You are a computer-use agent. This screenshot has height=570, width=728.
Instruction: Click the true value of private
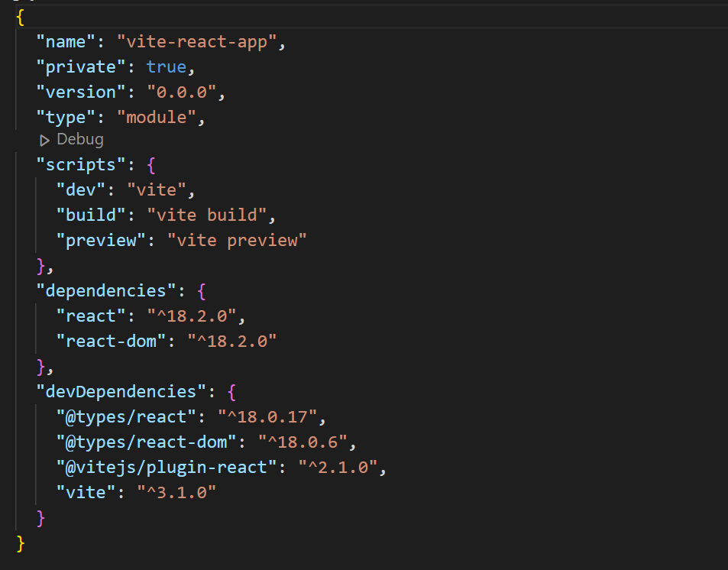pos(167,67)
